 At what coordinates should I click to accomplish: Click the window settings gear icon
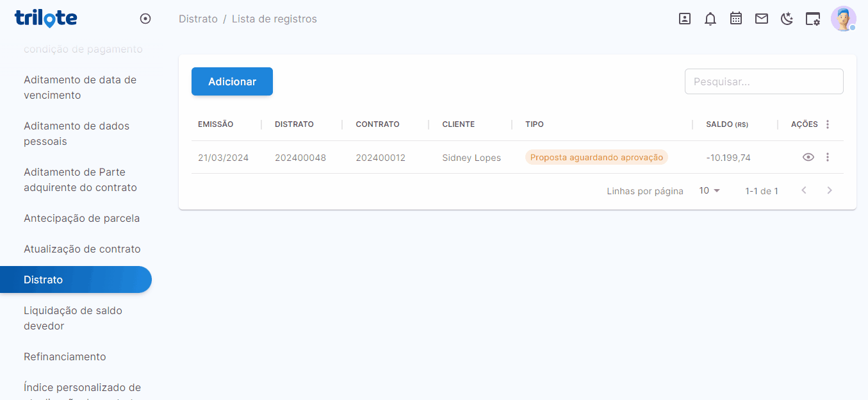pyautogui.click(x=813, y=19)
